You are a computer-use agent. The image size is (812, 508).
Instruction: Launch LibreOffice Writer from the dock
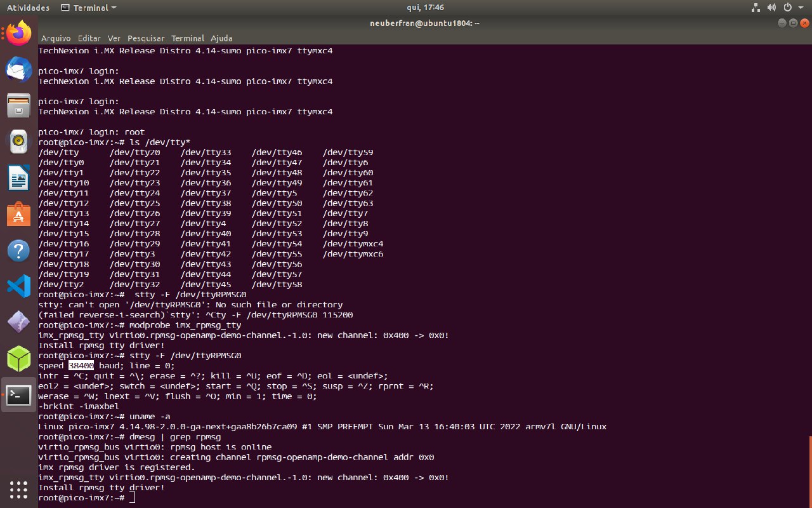pos(19,177)
